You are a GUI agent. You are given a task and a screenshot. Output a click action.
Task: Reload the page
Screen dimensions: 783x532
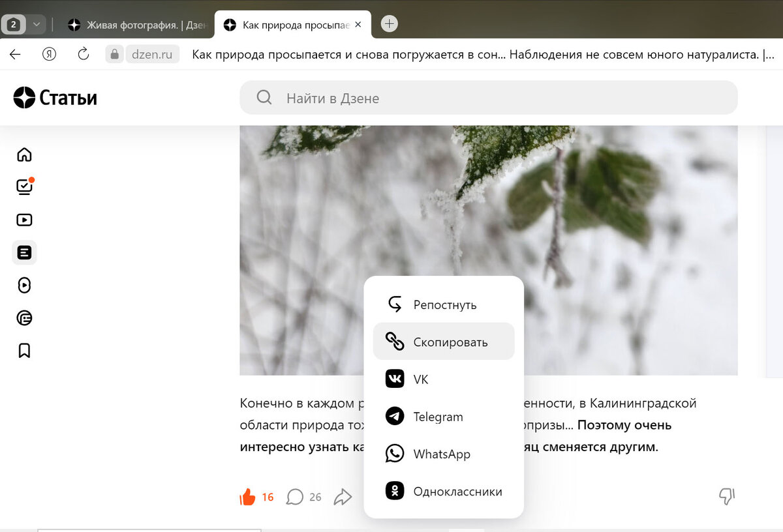coord(83,54)
